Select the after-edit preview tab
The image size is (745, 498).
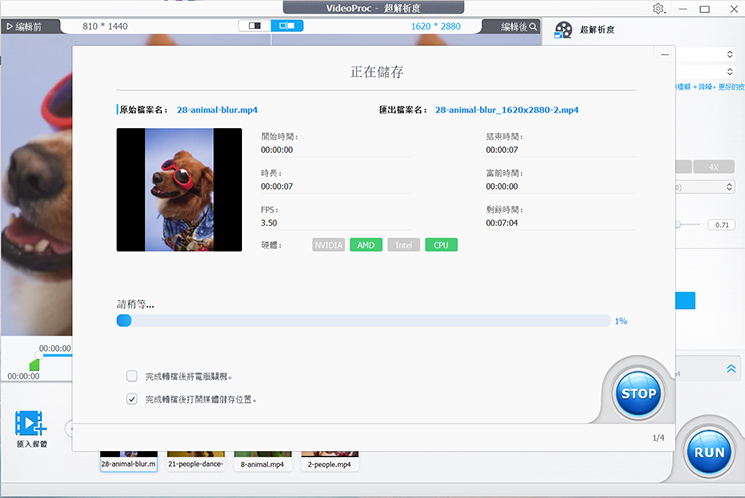click(x=512, y=27)
